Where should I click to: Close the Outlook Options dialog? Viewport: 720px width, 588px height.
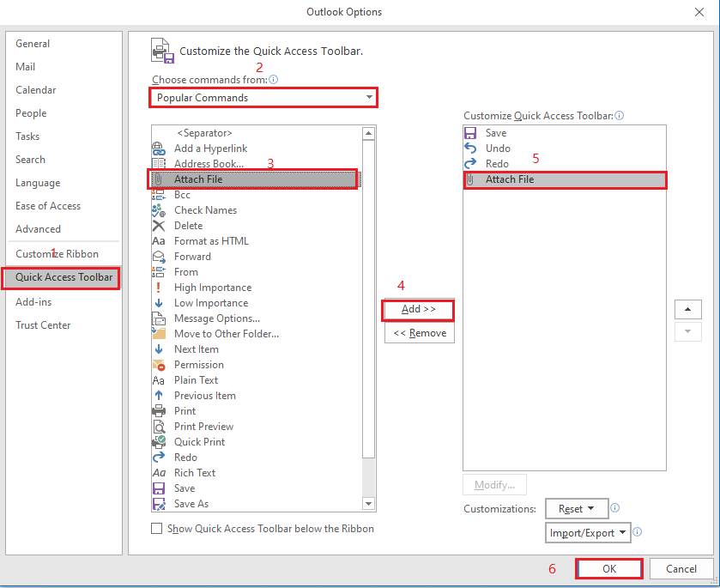(x=699, y=12)
